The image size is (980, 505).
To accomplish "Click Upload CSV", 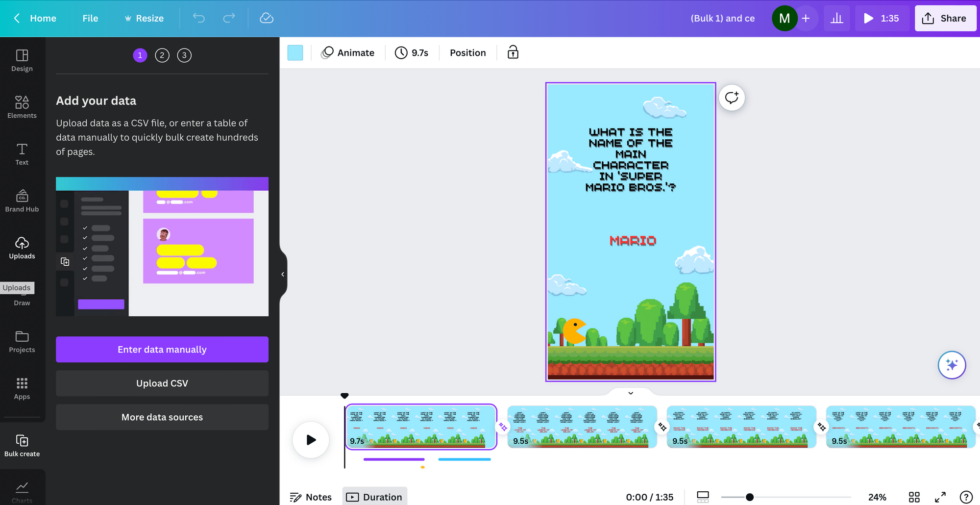I will coord(162,383).
